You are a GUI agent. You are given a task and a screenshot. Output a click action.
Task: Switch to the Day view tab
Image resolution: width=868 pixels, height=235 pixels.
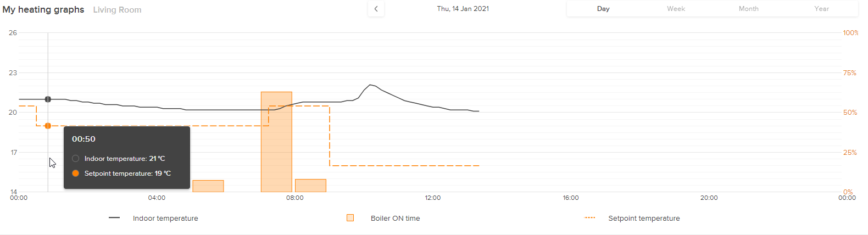click(603, 9)
